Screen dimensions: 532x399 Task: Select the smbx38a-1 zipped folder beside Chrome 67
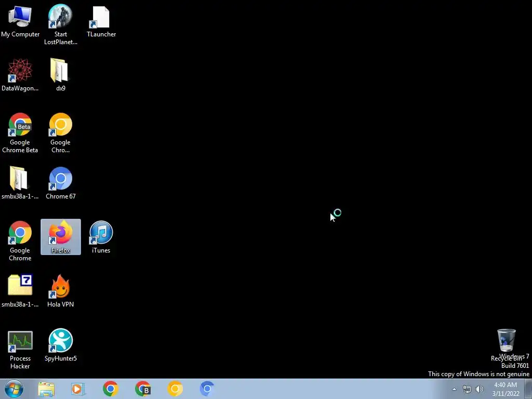(20, 183)
